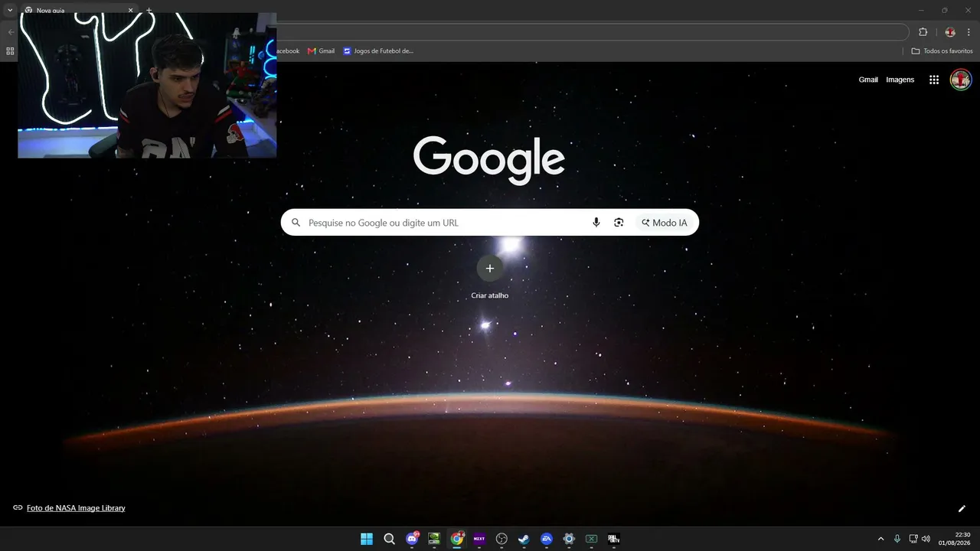Focus the Chrome address bar
Screen dimensions: 980x551
593,32
